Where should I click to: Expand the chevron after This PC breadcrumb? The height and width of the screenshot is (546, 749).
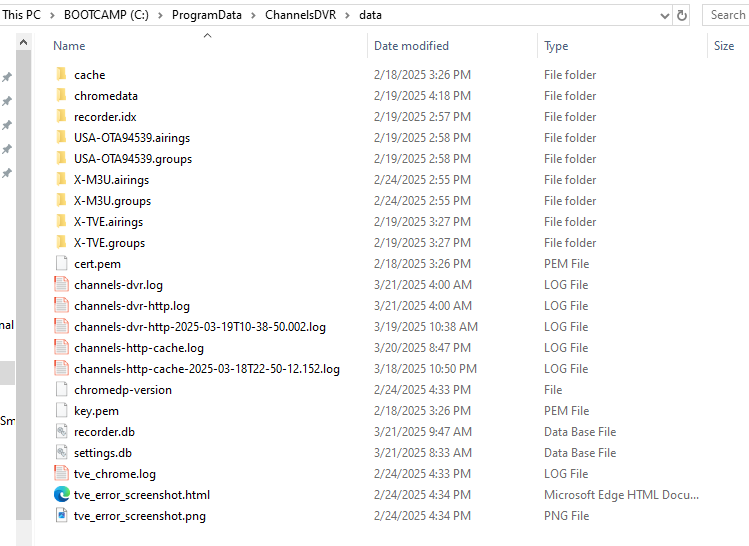click(x=52, y=15)
